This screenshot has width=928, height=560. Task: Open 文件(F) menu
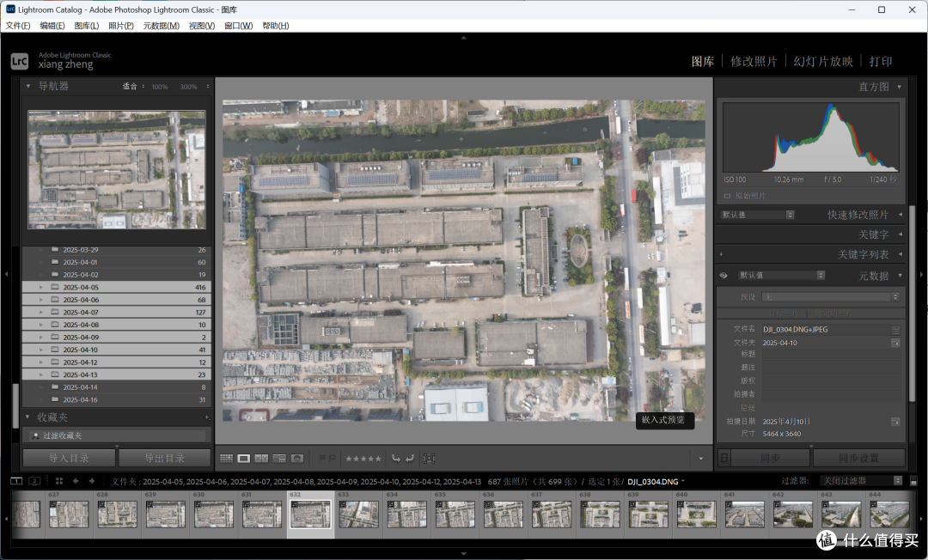click(18, 26)
